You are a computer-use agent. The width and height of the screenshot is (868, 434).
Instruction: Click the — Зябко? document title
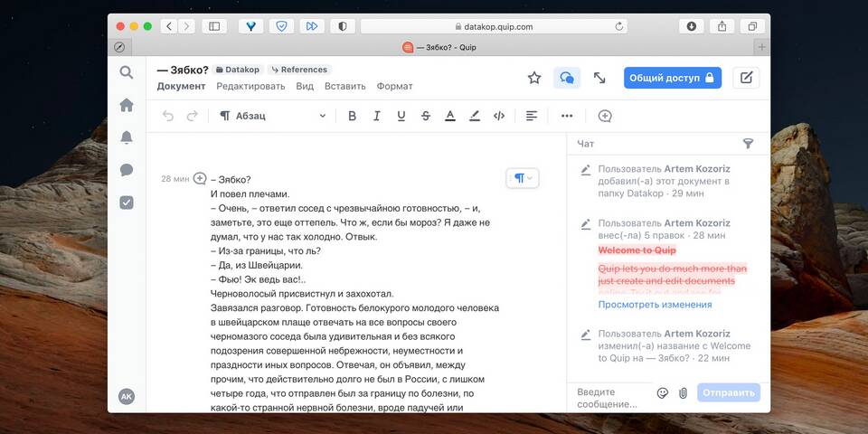(x=183, y=70)
